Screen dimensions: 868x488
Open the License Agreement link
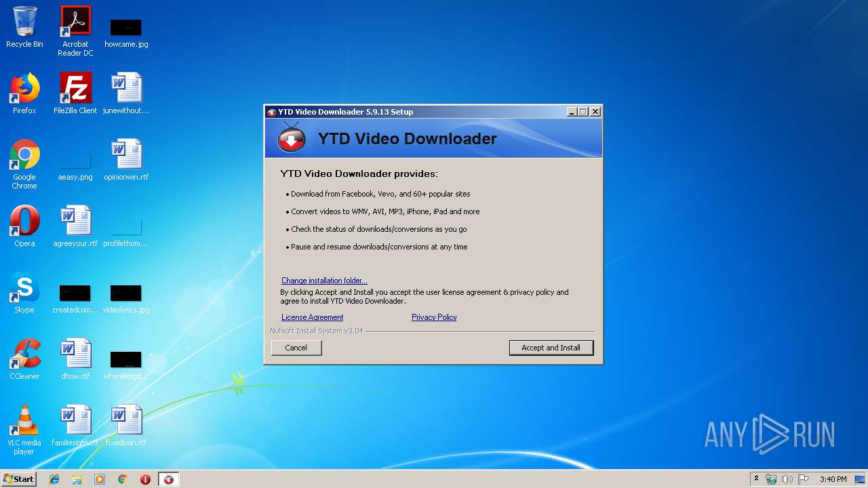[312, 317]
